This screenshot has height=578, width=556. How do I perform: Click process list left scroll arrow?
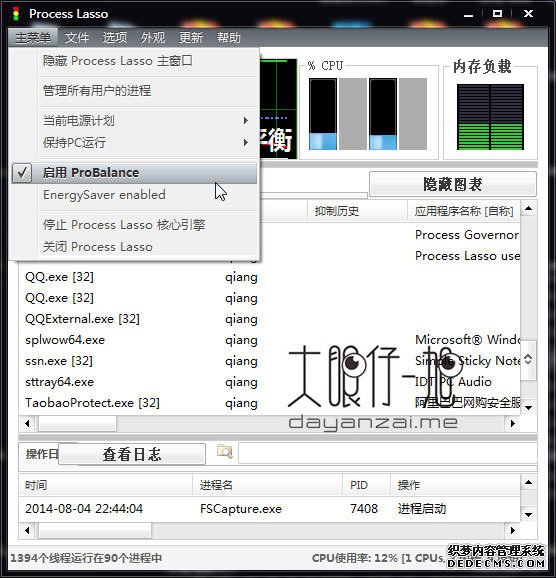(27, 424)
